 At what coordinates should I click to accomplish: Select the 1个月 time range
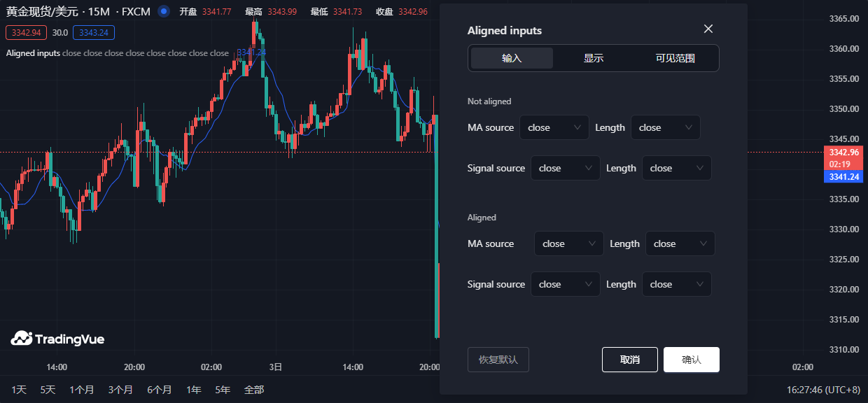pos(81,390)
